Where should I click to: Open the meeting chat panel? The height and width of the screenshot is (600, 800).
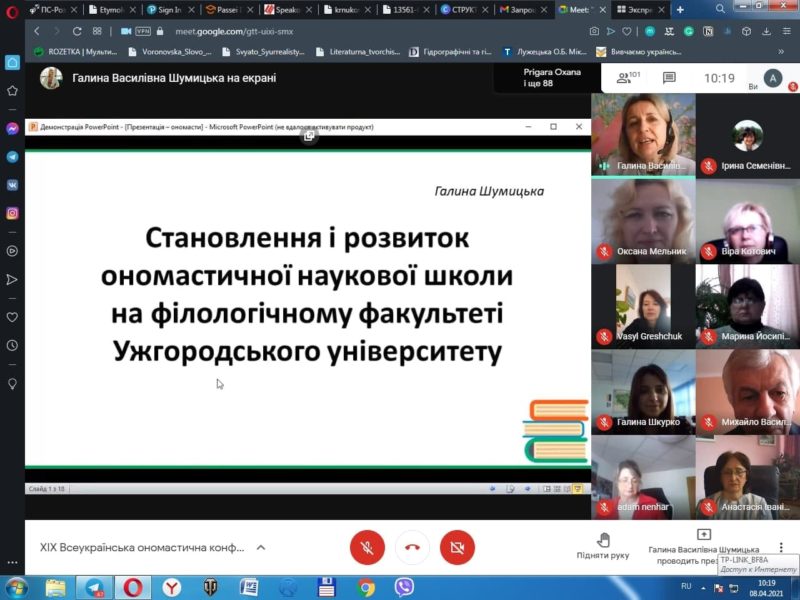pyautogui.click(x=670, y=76)
